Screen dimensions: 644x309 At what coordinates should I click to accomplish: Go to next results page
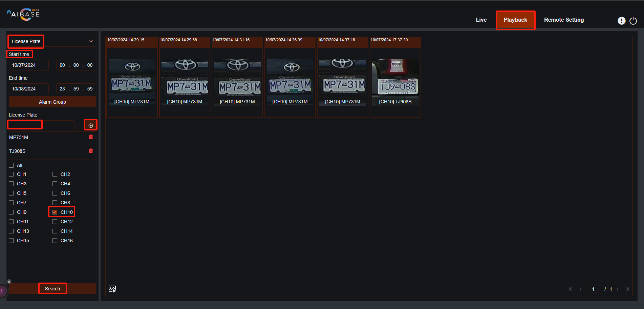click(x=618, y=289)
